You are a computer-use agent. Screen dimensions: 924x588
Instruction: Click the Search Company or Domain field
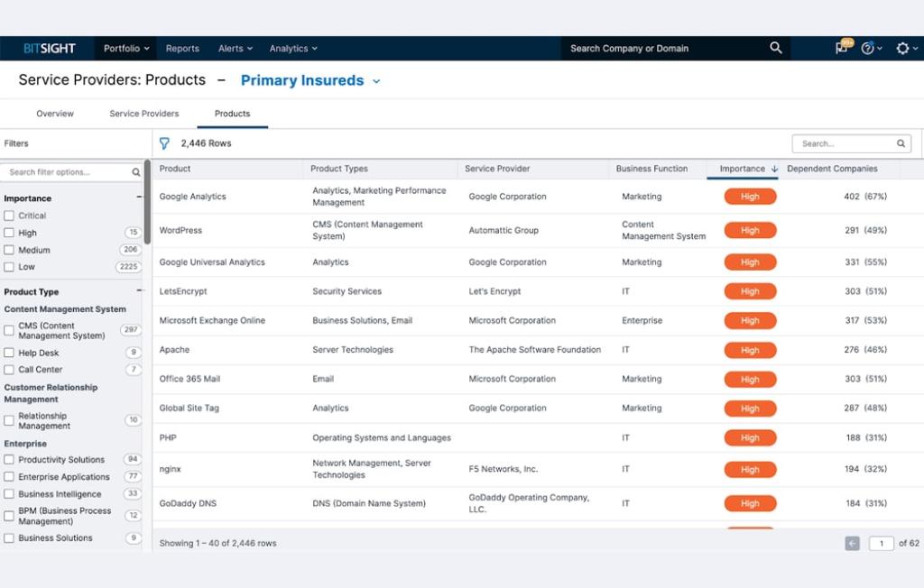click(x=663, y=49)
